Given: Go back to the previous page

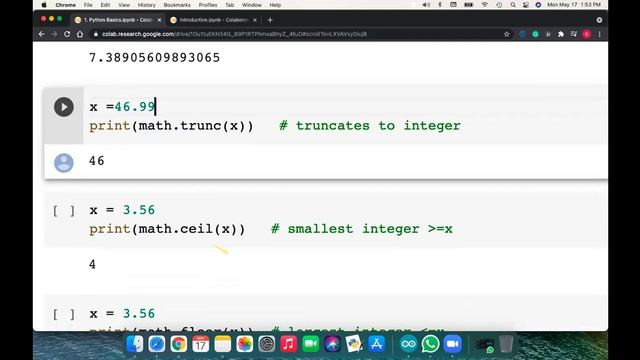Looking at the screenshot, I should (41, 34).
